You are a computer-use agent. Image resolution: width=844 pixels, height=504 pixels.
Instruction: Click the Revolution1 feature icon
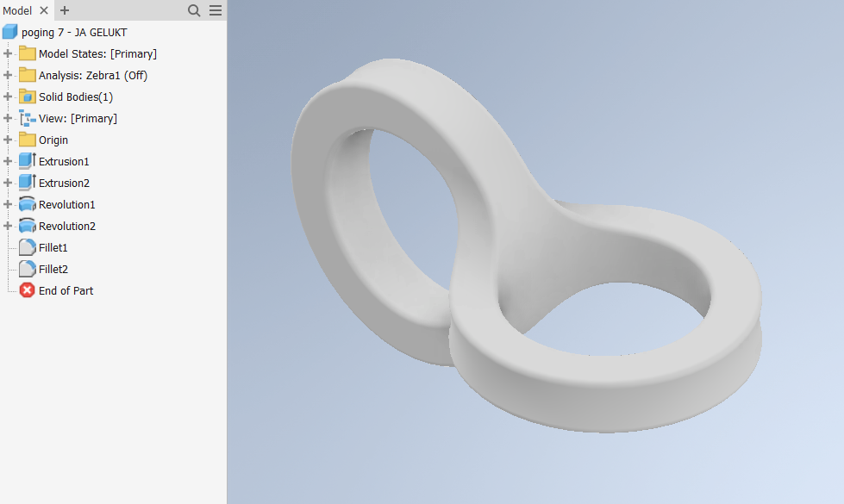[x=27, y=204]
